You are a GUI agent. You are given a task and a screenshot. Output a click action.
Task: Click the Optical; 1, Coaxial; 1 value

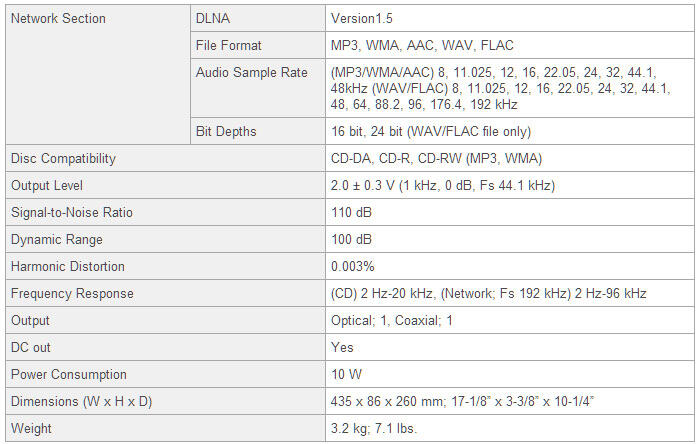(x=392, y=320)
